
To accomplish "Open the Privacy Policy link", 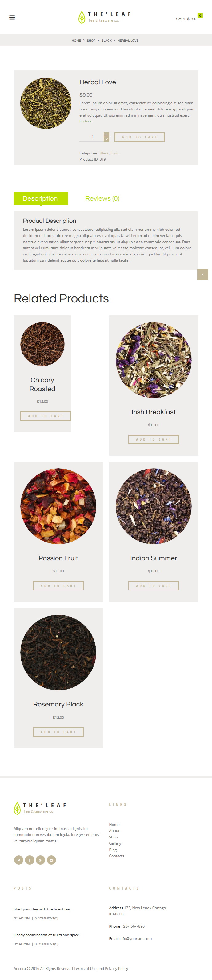I will pyautogui.click(x=117, y=968).
